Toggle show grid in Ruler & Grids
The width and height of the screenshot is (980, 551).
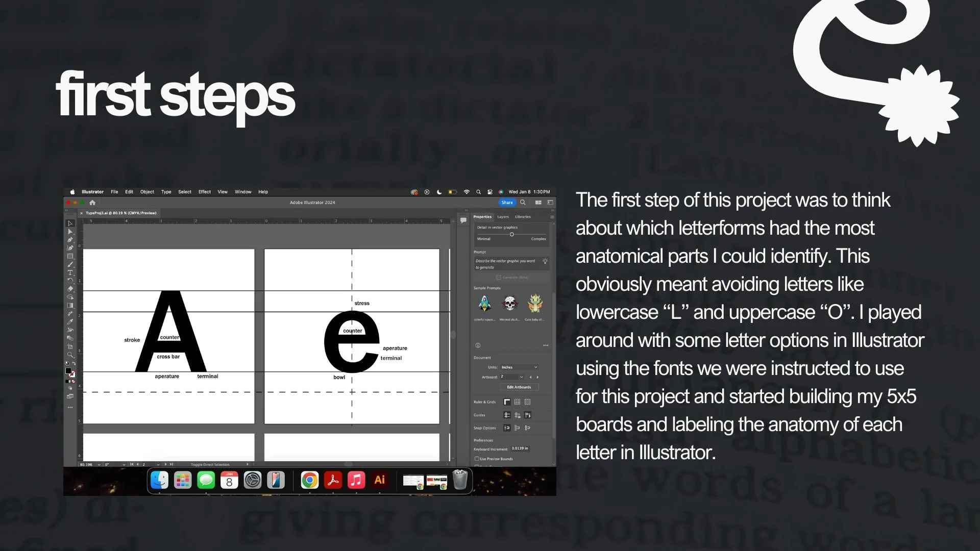tap(517, 402)
